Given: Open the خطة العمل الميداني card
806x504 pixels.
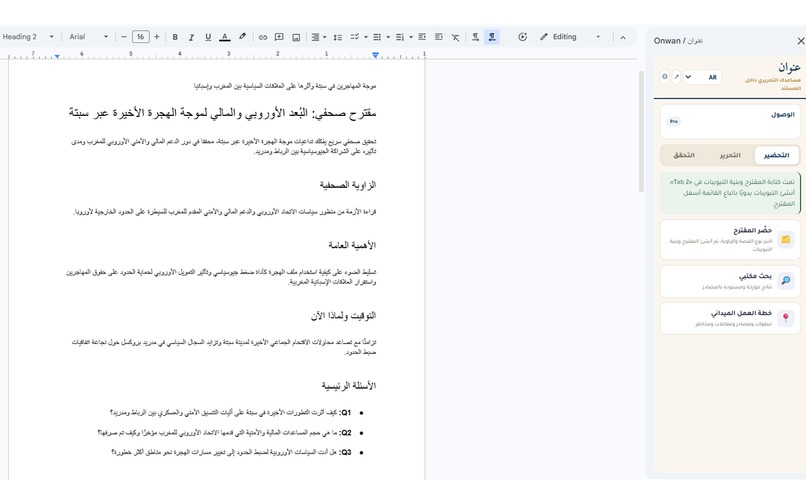Looking at the screenshot, I should point(730,318).
